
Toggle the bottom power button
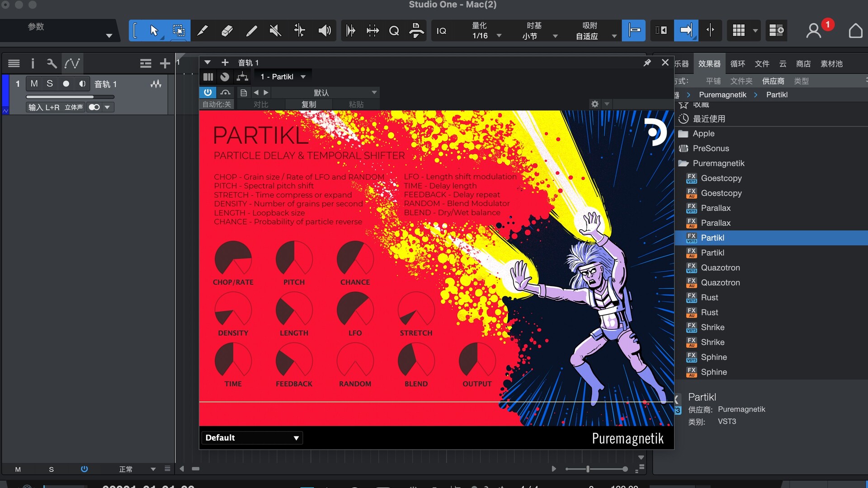(84, 469)
